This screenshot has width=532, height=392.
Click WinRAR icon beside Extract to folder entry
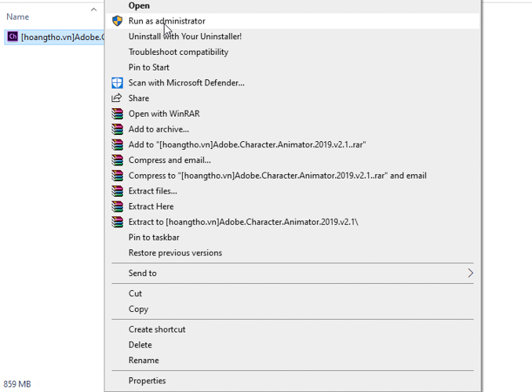pos(118,222)
